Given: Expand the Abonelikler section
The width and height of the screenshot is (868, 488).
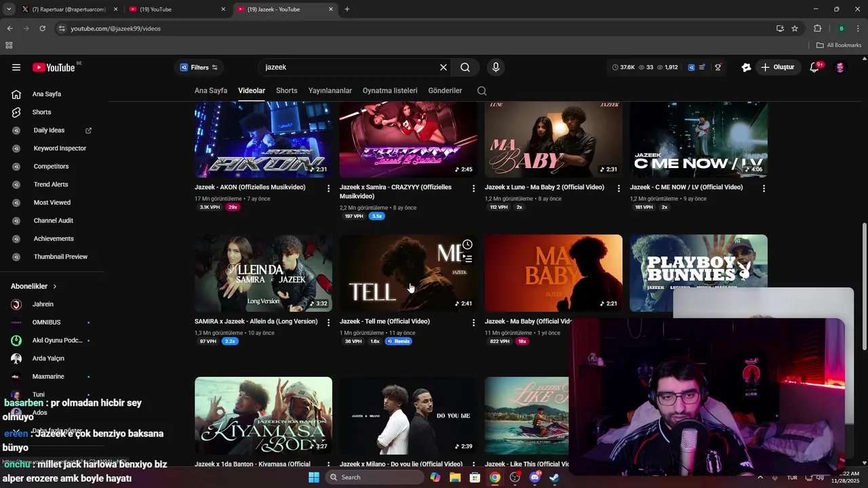Looking at the screenshot, I should pyautogui.click(x=34, y=286).
